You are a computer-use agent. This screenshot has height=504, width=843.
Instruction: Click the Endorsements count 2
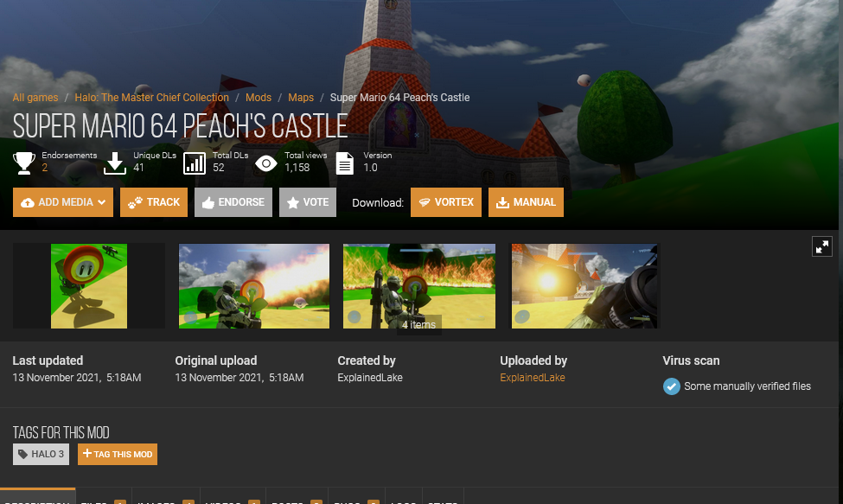(45, 168)
